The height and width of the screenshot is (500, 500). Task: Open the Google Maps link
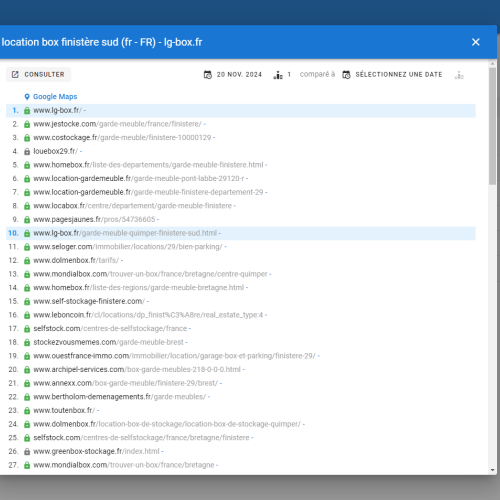(55, 97)
